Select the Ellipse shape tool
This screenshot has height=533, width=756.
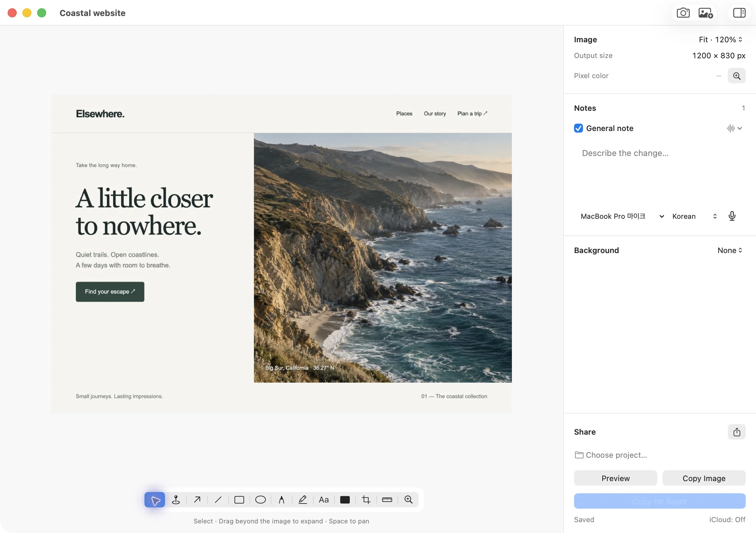260,500
